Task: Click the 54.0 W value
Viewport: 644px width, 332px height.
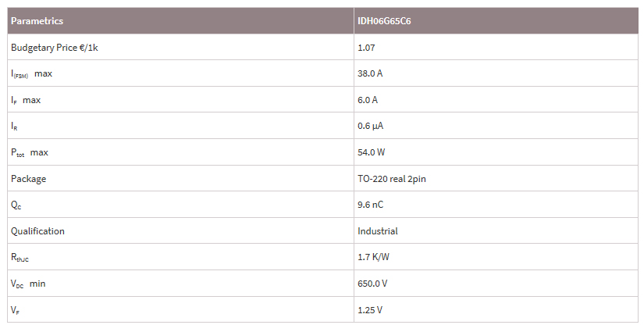Action: click(x=372, y=152)
